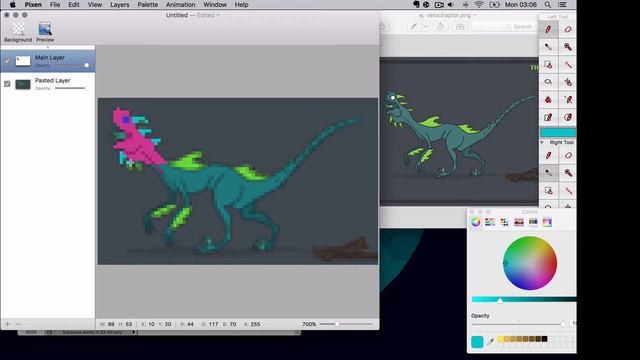
Task: Choose the Right Tool rectangular selection
Action: pos(548,191)
